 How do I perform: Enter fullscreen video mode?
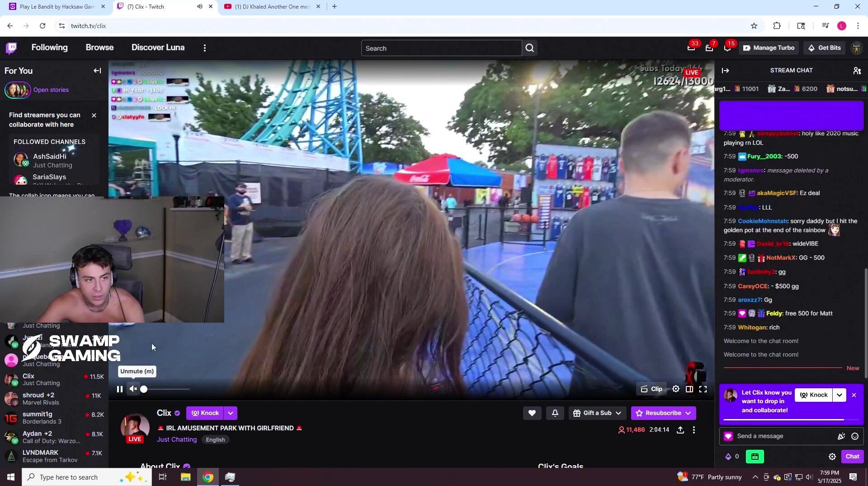click(x=703, y=389)
